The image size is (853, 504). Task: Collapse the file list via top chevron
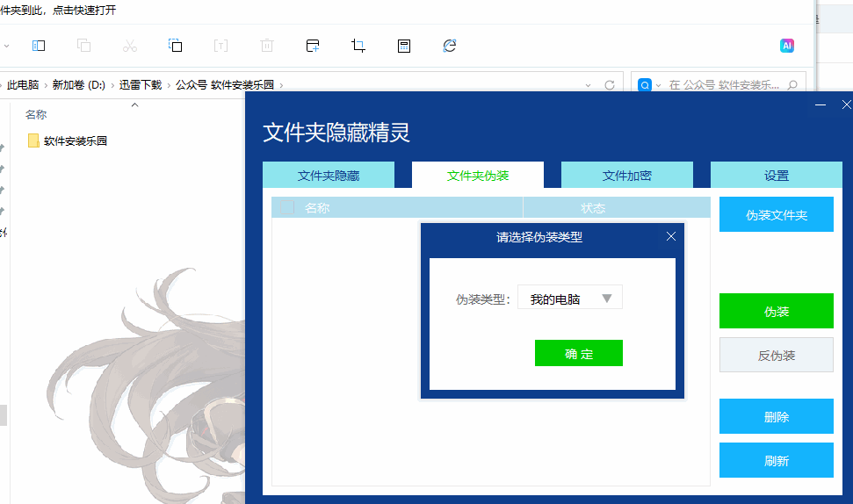134,105
